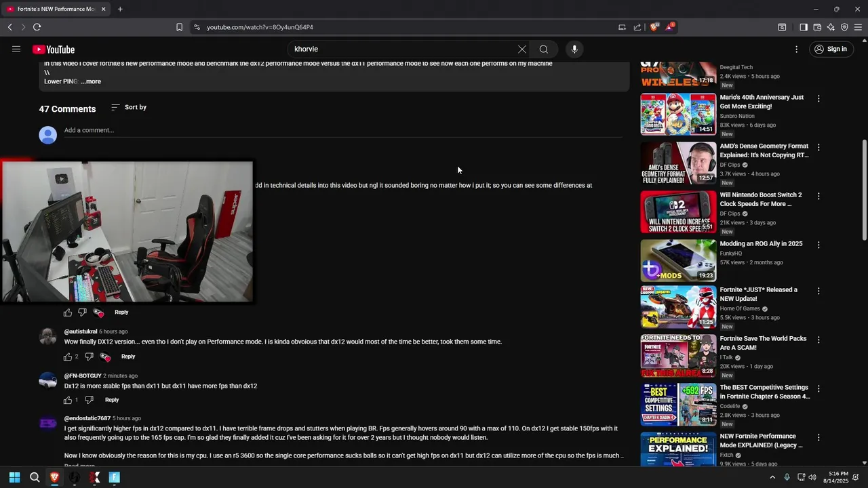Open options for Nintendo Boost Switch 2 video

click(818, 196)
